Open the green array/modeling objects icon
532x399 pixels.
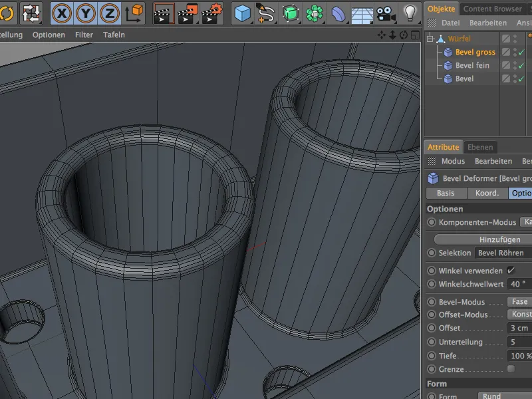[x=314, y=13]
